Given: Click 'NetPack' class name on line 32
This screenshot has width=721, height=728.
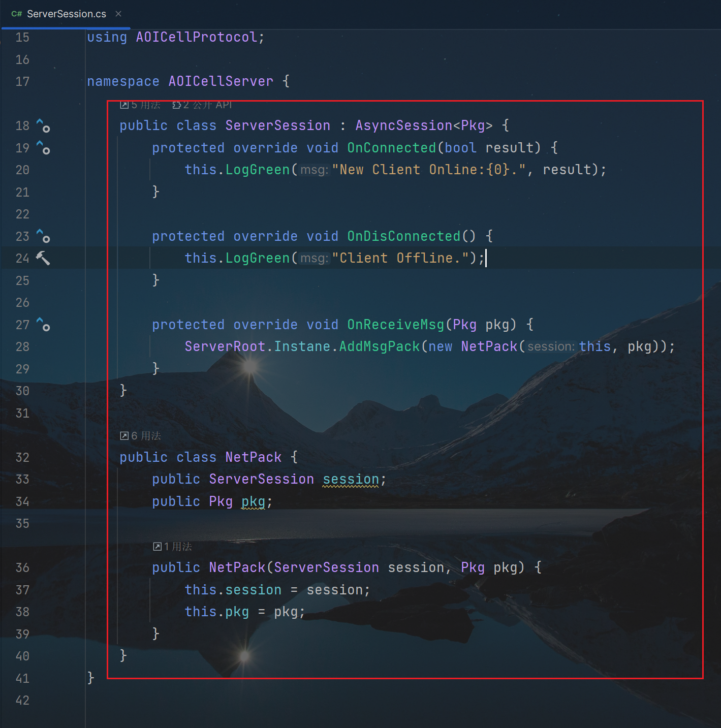Looking at the screenshot, I should 254,457.
